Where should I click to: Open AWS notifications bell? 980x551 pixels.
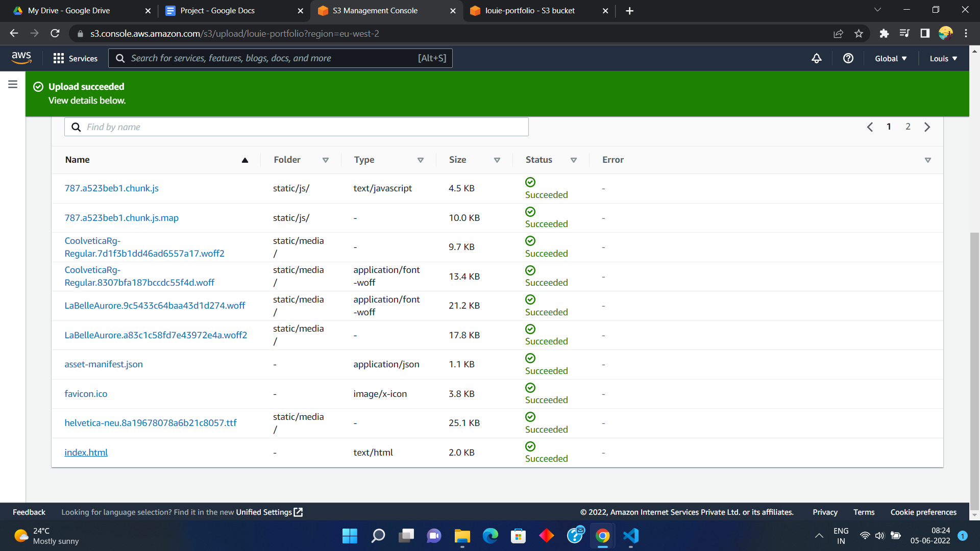[x=817, y=58]
